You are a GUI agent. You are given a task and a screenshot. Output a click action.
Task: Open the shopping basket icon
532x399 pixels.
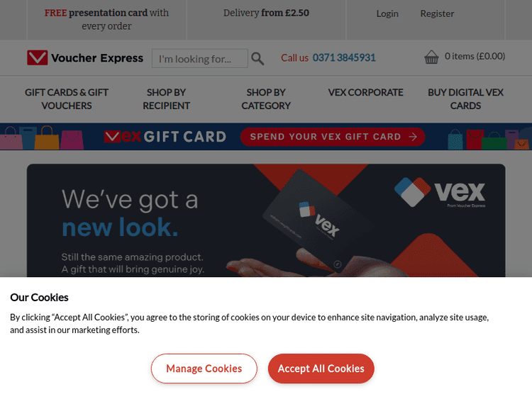(x=431, y=57)
